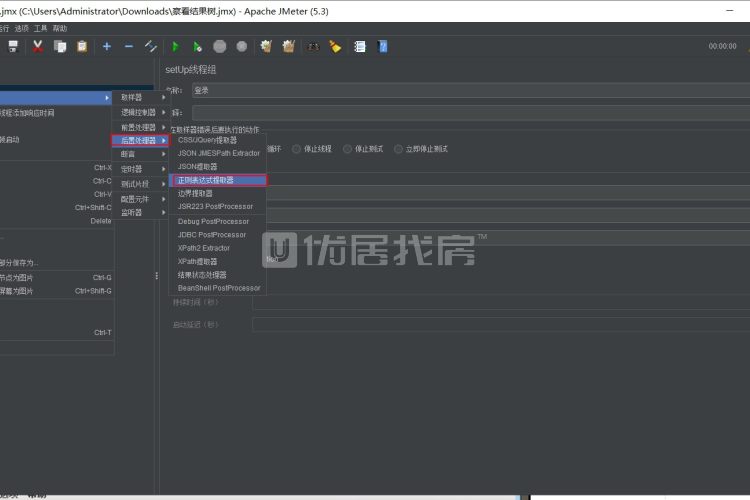The height and width of the screenshot is (500, 750).
Task: Click the 注释 comment field below name
Action: coord(471,112)
